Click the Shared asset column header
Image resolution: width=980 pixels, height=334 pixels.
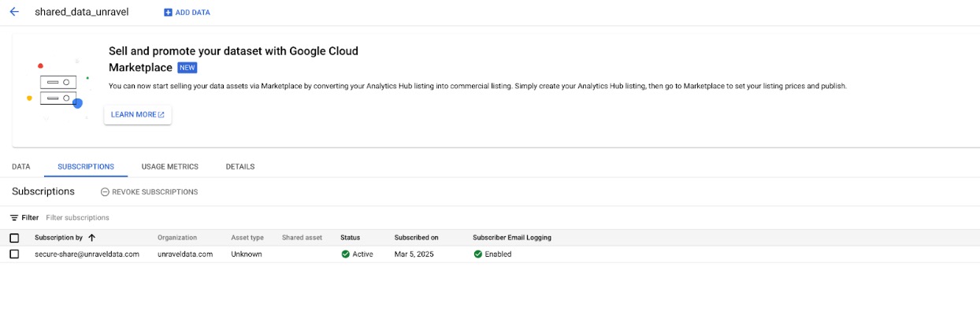point(302,237)
